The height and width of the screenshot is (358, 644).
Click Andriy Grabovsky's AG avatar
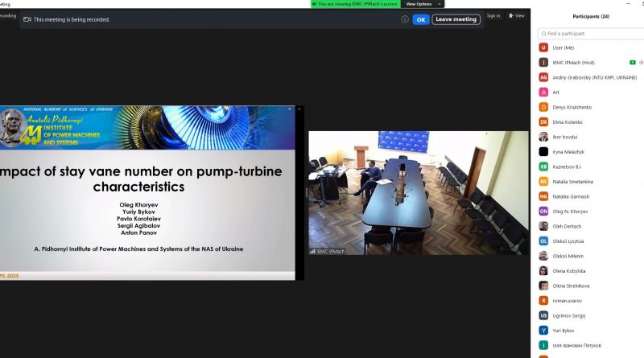coord(543,77)
